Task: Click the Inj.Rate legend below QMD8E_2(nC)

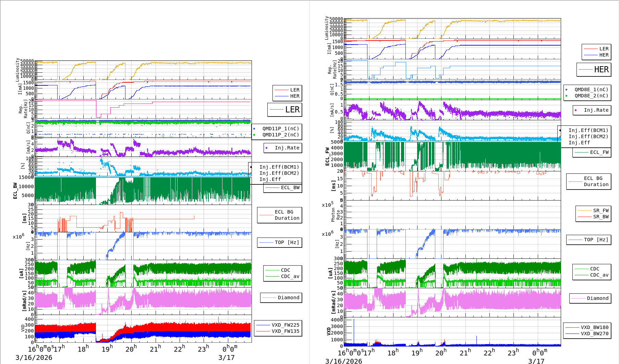Action: 592,110
